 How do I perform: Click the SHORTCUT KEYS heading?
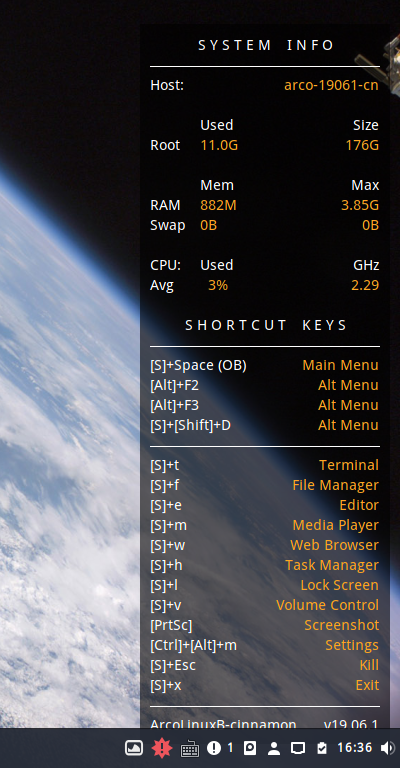(266, 325)
